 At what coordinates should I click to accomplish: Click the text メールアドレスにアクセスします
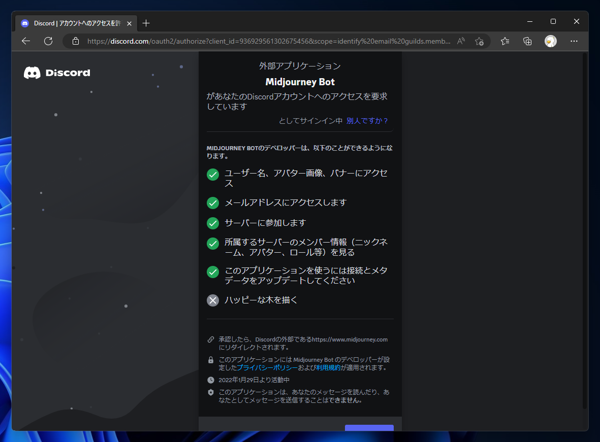285,202
